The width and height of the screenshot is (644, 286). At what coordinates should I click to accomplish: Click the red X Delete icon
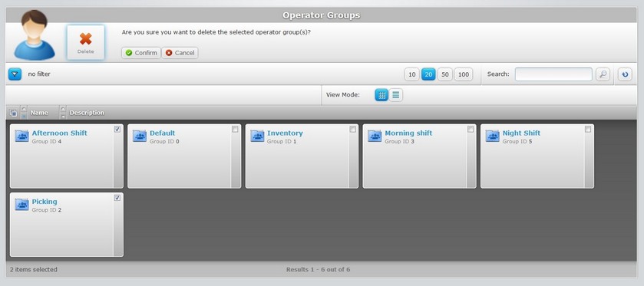[x=85, y=39]
